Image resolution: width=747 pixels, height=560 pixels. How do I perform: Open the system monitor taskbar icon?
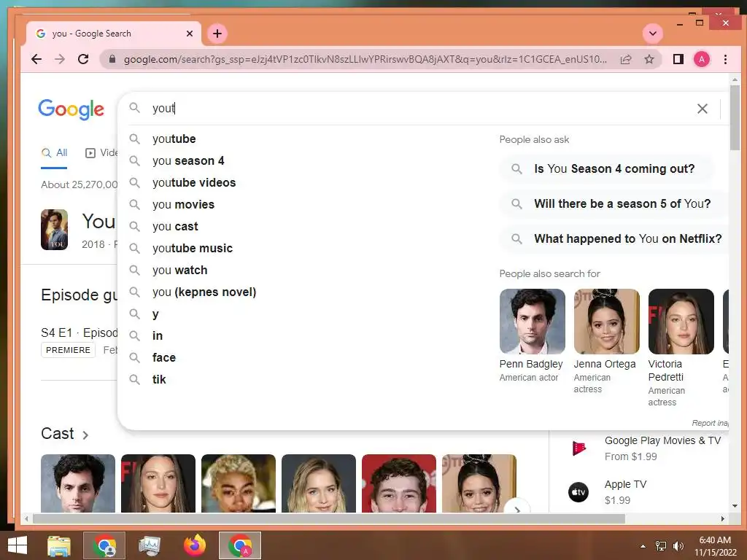pos(150,545)
